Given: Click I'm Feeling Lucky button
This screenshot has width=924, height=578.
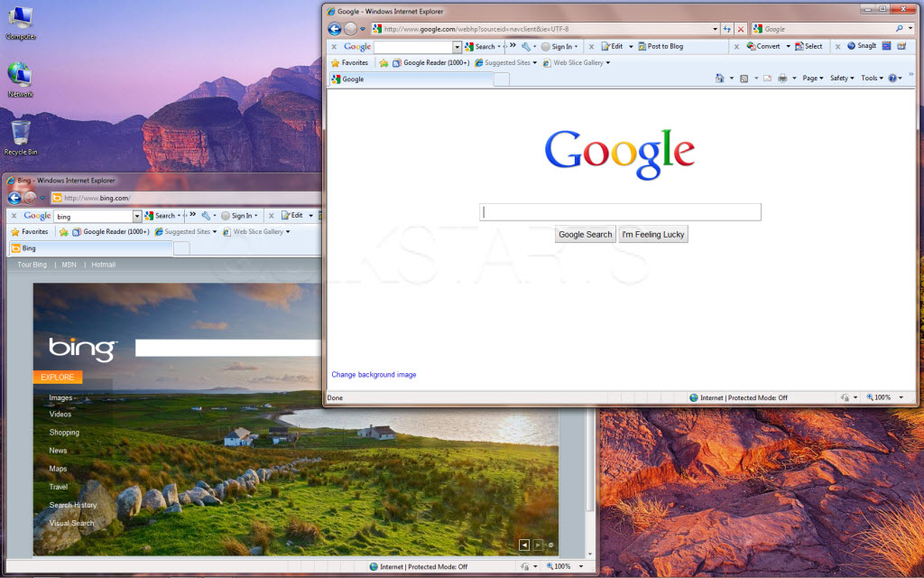Looking at the screenshot, I should [653, 234].
